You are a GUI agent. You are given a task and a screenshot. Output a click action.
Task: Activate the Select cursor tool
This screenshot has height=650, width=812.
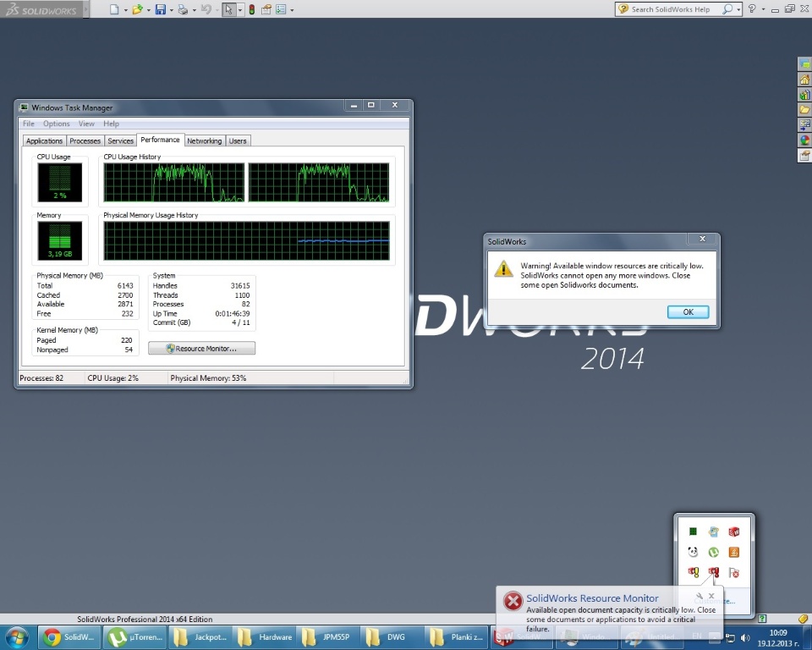click(228, 9)
